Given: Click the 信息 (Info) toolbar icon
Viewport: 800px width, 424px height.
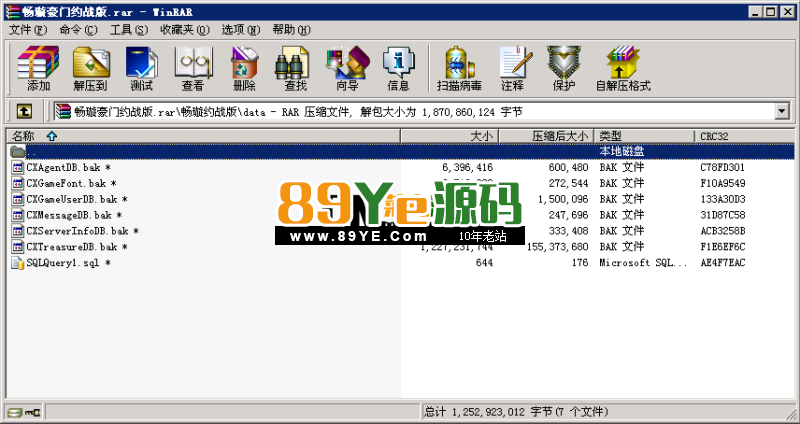Looking at the screenshot, I should [398, 68].
